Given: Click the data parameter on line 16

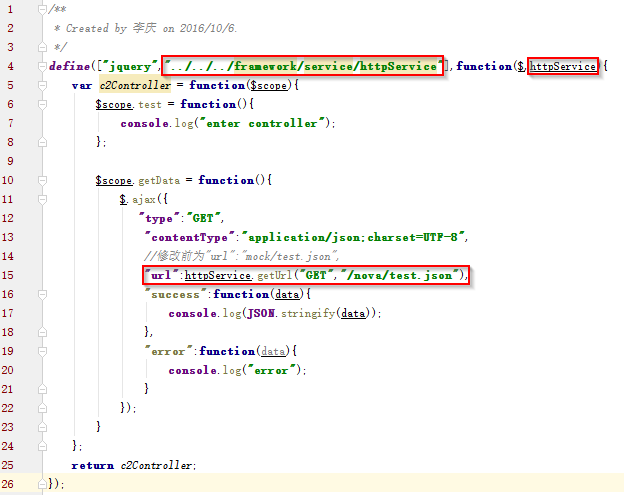Looking at the screenshot, I should pos(287,294).
